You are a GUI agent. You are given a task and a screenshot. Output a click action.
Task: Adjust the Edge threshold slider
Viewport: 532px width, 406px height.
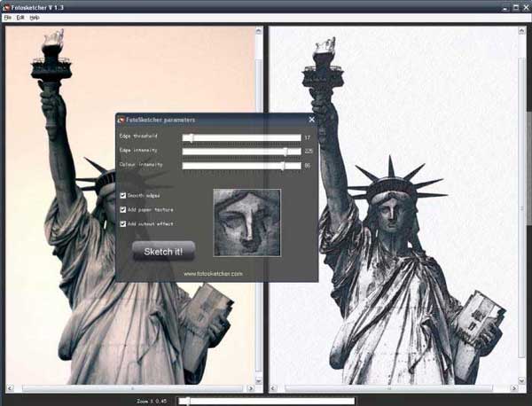tap(241, 137)
